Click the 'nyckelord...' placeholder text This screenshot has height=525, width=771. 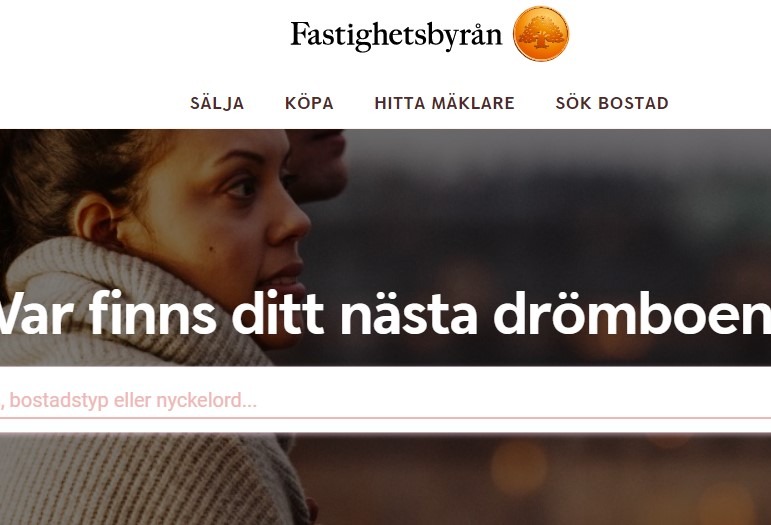[207, 401]
